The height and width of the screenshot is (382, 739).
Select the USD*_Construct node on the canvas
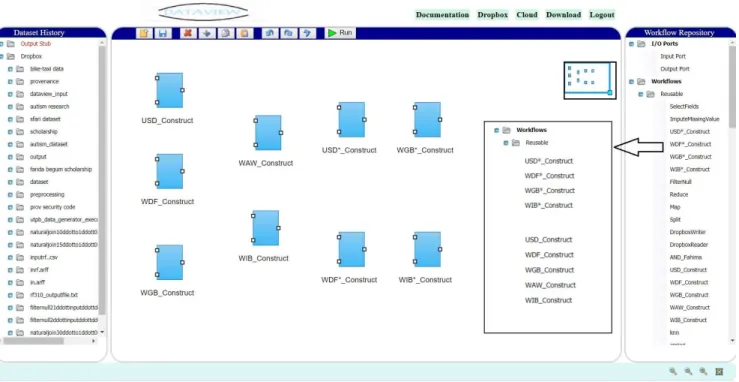pos(352,120)
